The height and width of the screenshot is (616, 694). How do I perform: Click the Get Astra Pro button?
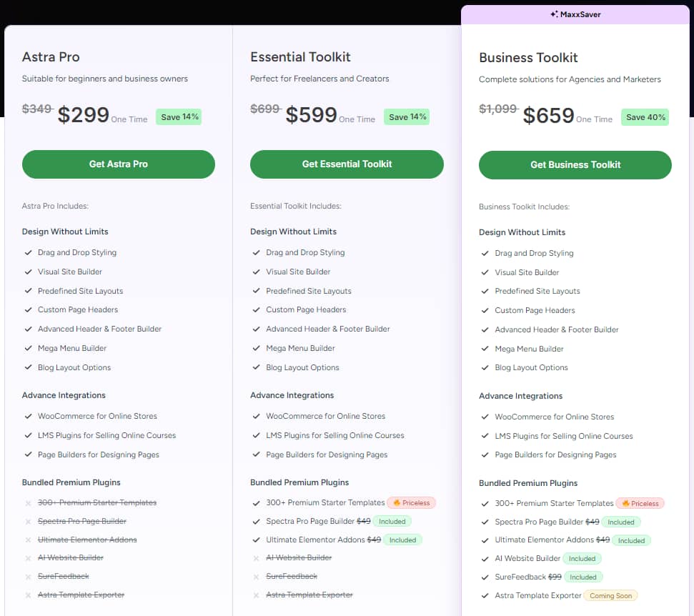point(118,164)
